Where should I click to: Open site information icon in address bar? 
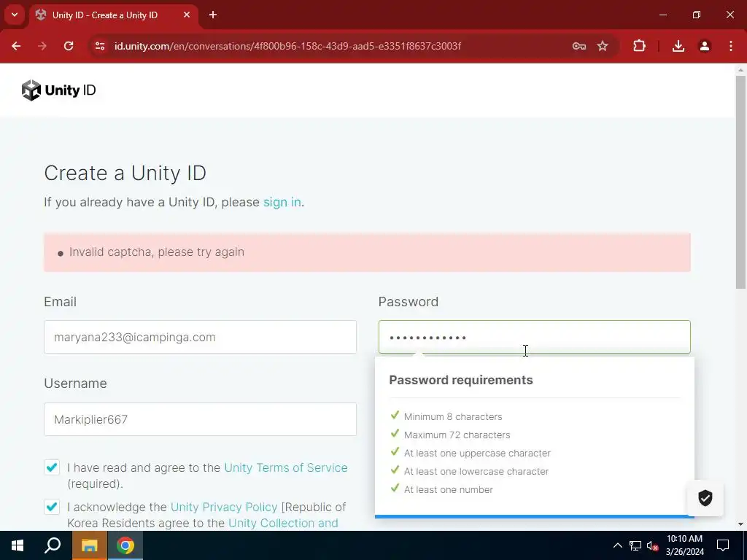point(100,46)
